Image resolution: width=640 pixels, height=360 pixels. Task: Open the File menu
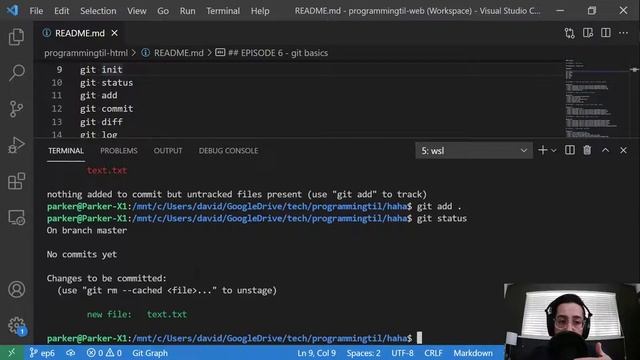click(x=36, y=11)
